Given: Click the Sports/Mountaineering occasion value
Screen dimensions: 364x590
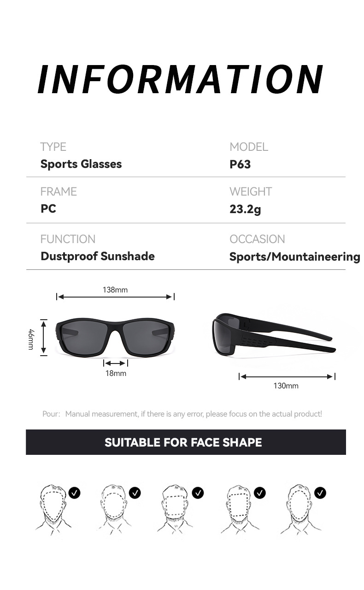Looking at the screenshot, I should (294, 256).
